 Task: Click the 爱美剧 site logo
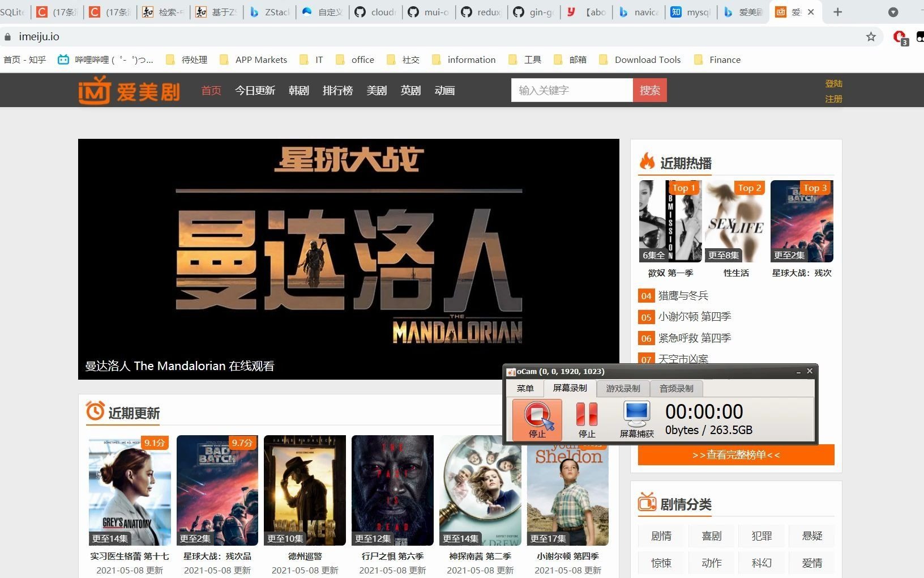point(129,91)
